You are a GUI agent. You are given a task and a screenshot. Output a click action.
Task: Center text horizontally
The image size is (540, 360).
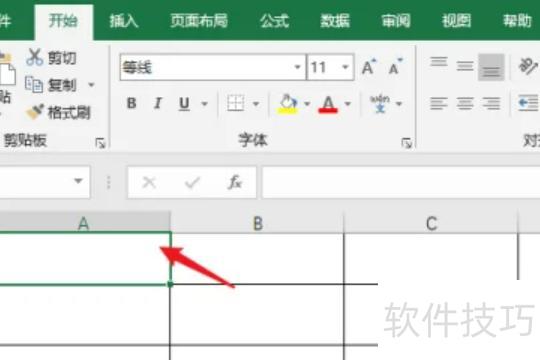point(465,103)
